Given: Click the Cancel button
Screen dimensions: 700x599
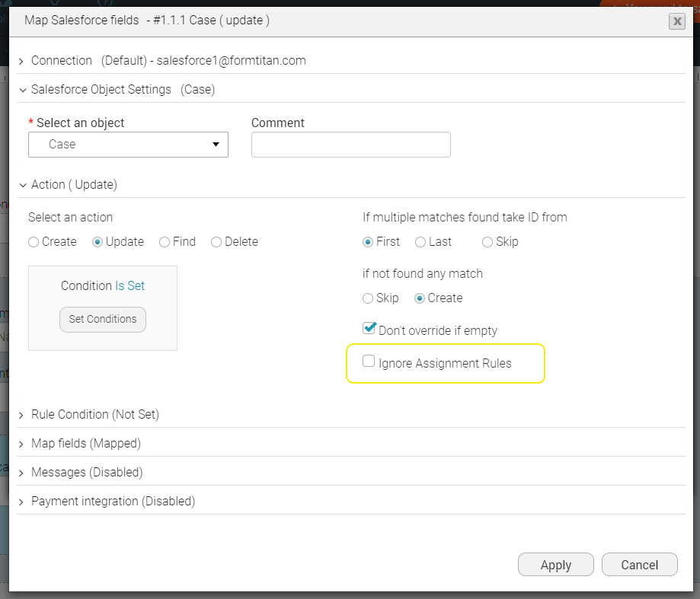Looking at the screenshot, I should click(640, 565).
